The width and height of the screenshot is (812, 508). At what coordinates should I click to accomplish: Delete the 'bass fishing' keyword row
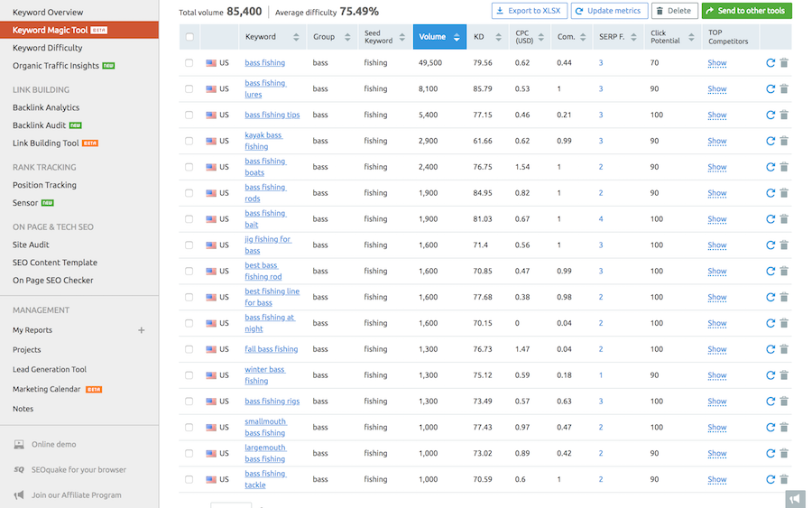(x=784, y=62)
